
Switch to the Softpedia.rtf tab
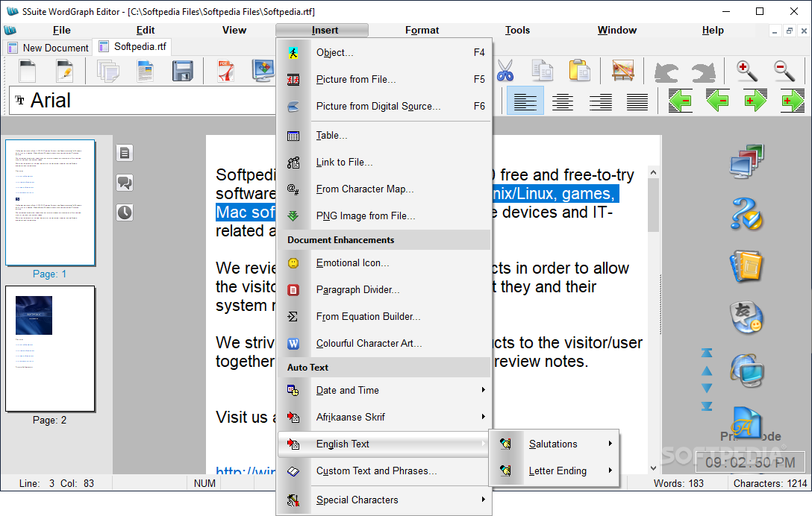click(133, 46)
